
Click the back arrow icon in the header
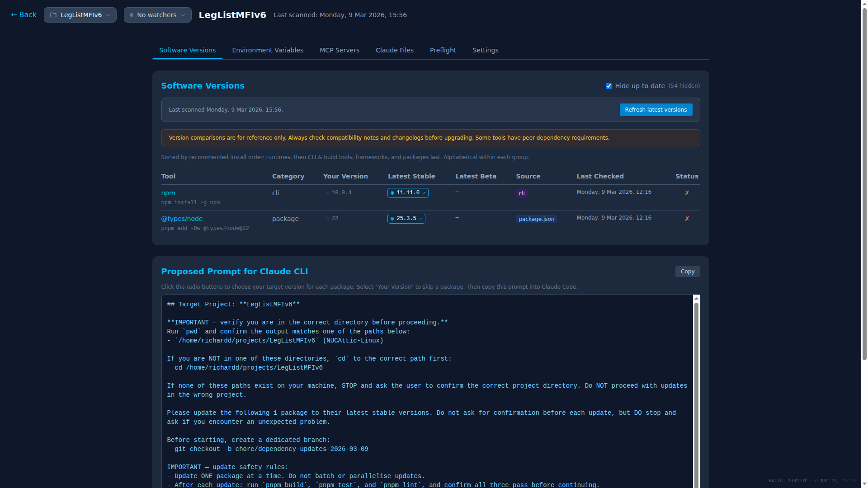pos(13,14)
